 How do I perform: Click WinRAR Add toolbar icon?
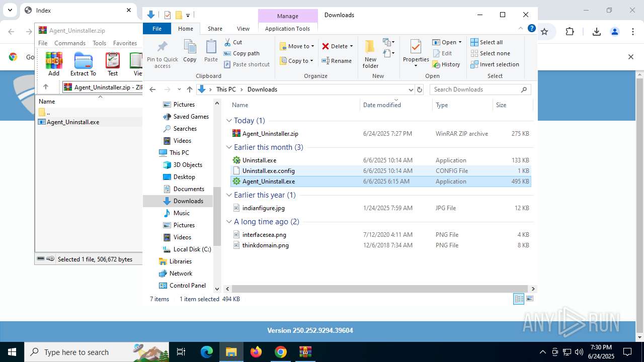54,64
